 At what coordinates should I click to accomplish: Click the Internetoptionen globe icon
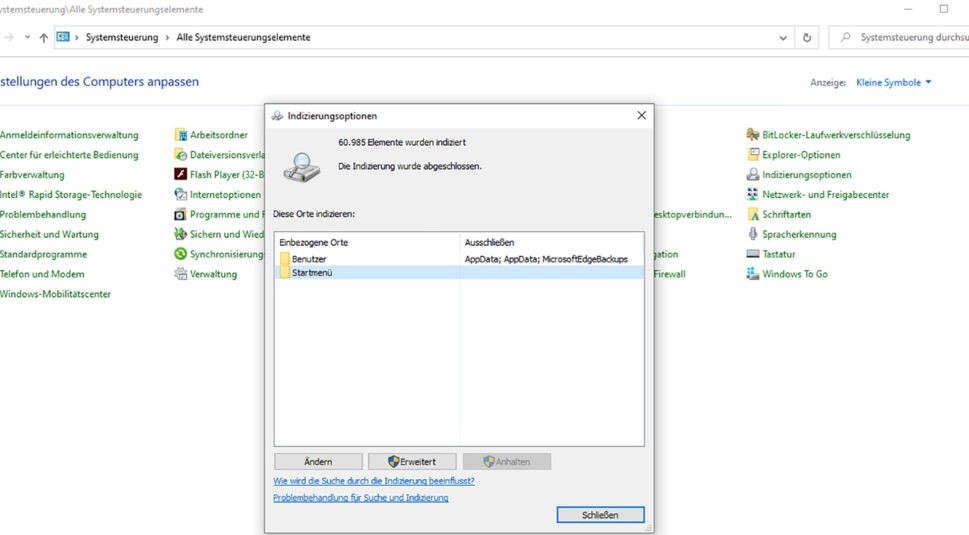pos(180,194)
